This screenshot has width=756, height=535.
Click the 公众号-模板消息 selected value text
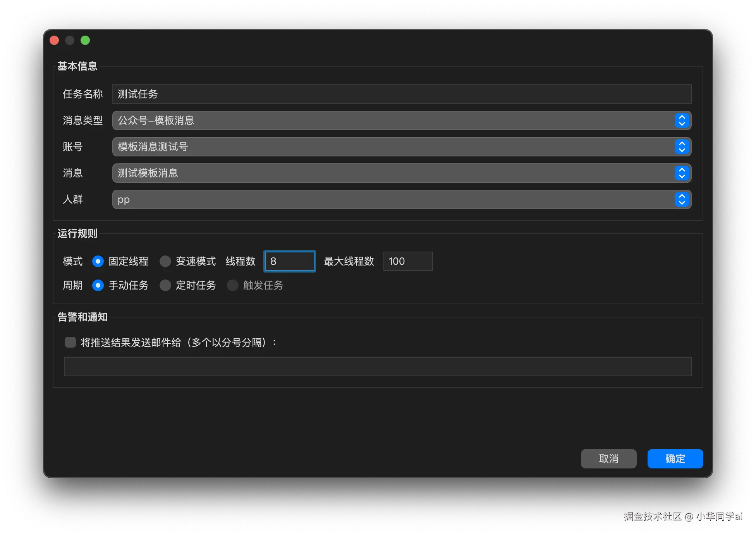(x=156, y=120)
